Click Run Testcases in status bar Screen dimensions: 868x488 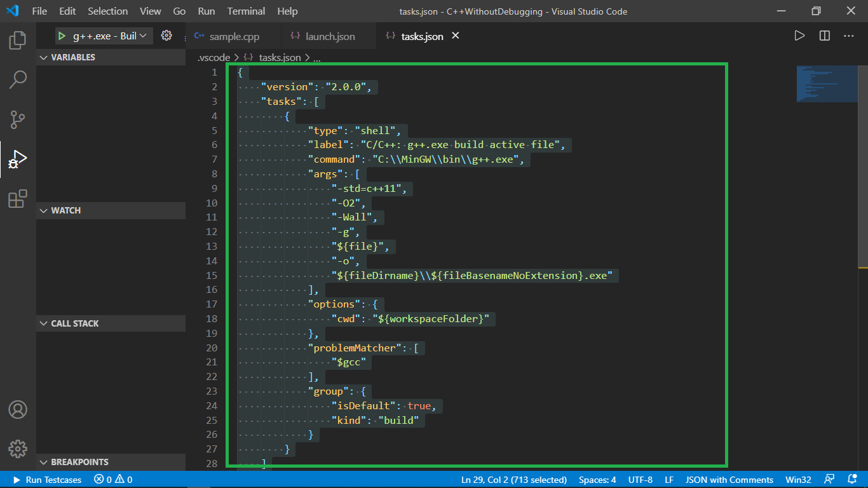[x=47, y=480]
